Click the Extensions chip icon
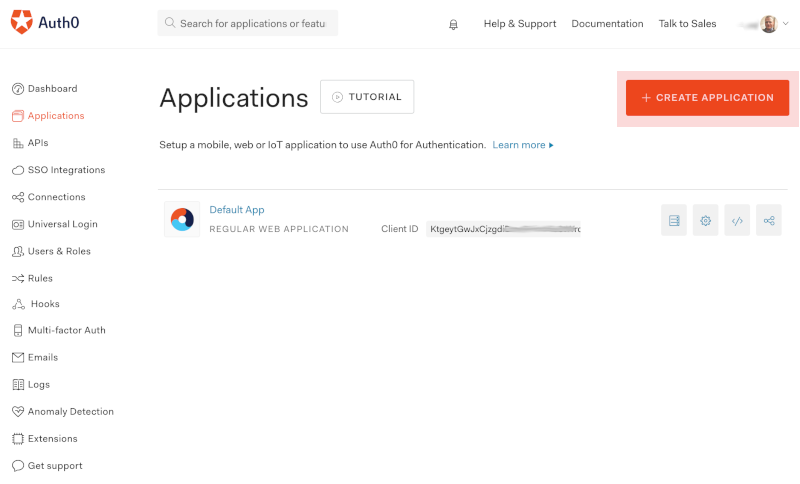800x484 pixels. pyautogui.click(x=18, y=439)
